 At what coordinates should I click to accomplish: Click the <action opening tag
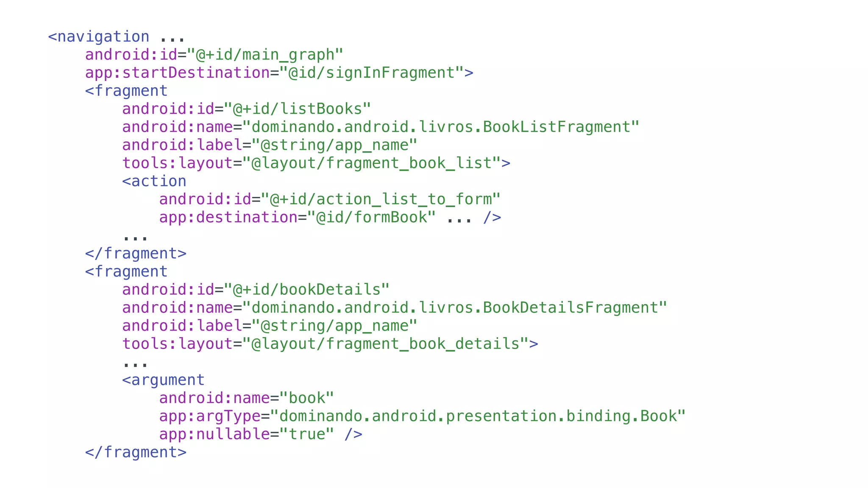point(154,181)
